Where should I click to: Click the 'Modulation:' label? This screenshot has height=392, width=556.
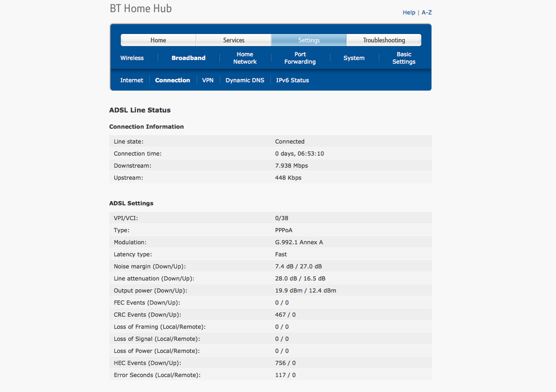[130, 242]
